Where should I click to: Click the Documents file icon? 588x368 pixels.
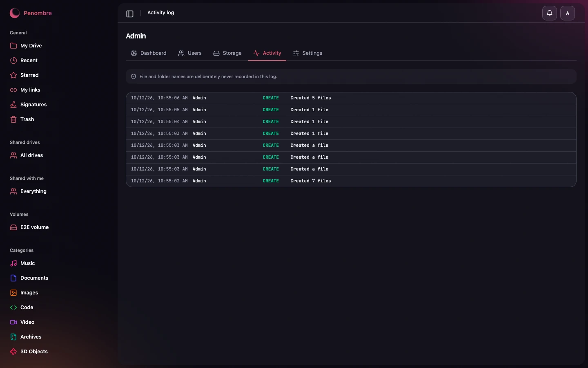point(13,278)
